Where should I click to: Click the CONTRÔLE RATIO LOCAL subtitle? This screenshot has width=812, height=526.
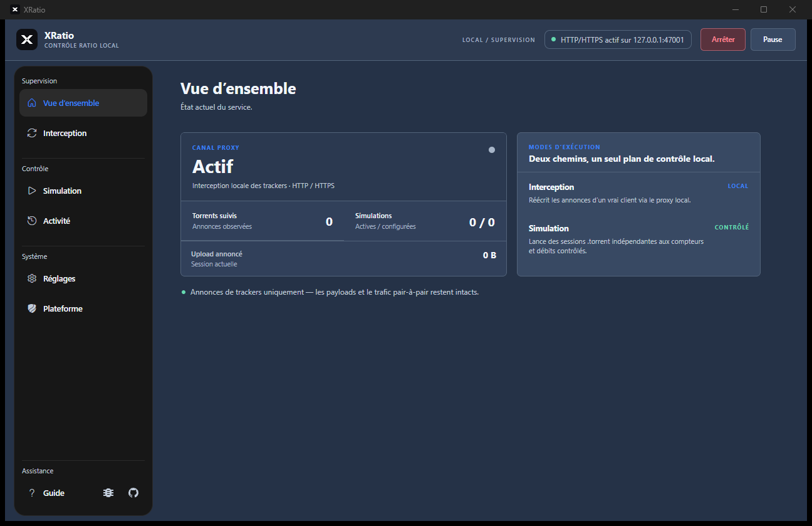tap(81, 46)
